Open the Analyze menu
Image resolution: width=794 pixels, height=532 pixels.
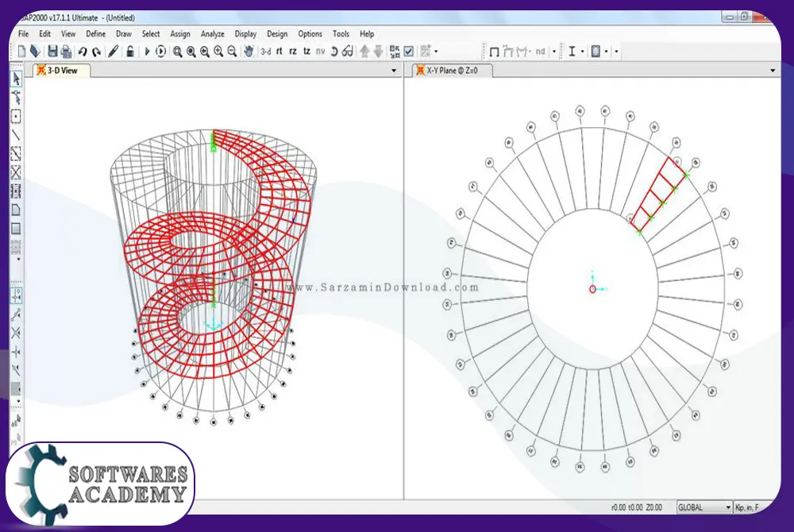click(213, 34)
